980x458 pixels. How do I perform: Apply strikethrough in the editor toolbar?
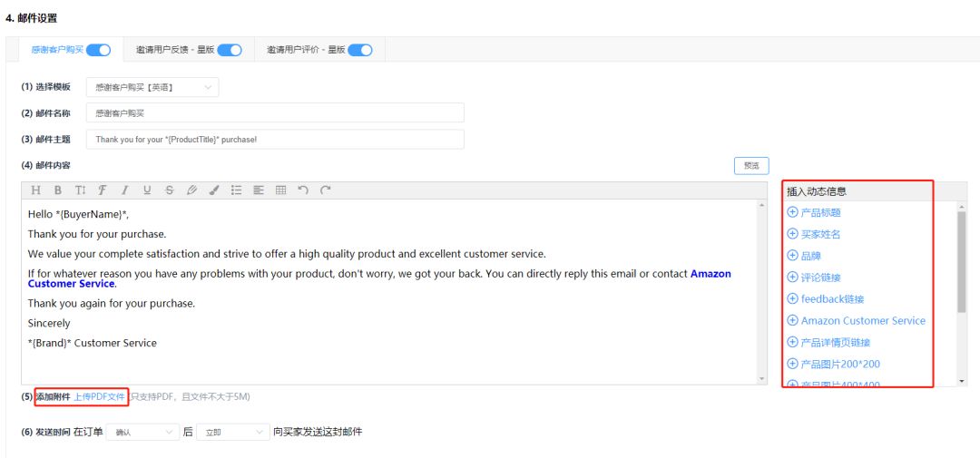[x=170, y=190]
